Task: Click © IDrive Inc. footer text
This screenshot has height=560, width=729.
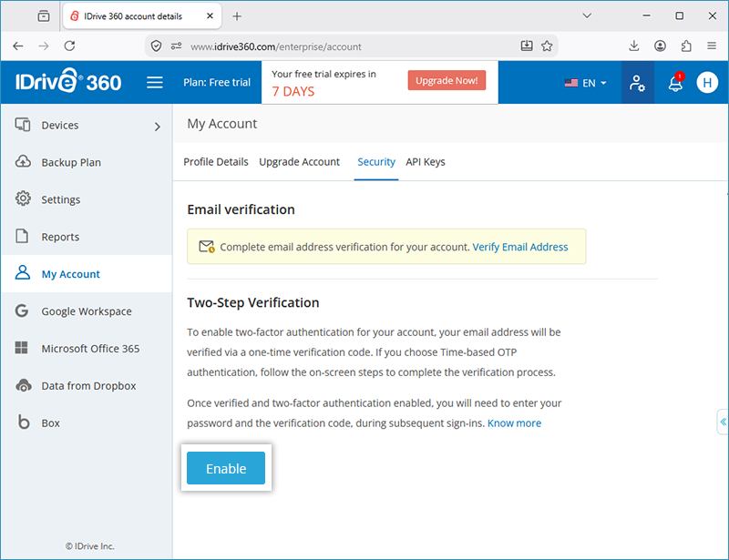Action: click(x=89, y=546)
